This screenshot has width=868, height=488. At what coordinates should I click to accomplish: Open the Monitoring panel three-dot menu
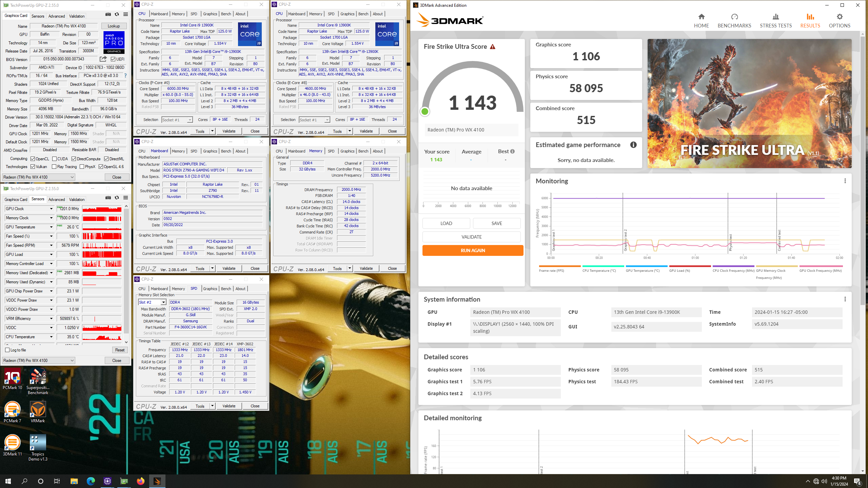(845, 181)
